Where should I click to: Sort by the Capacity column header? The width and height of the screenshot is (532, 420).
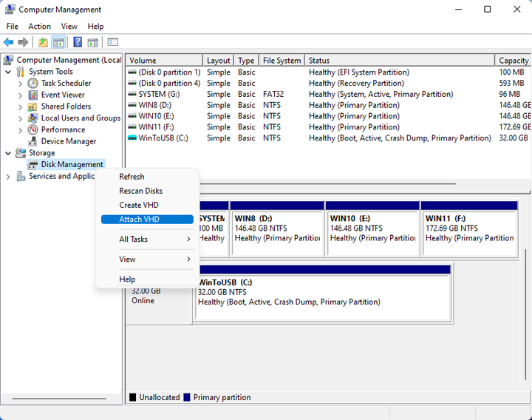[513, 61]
